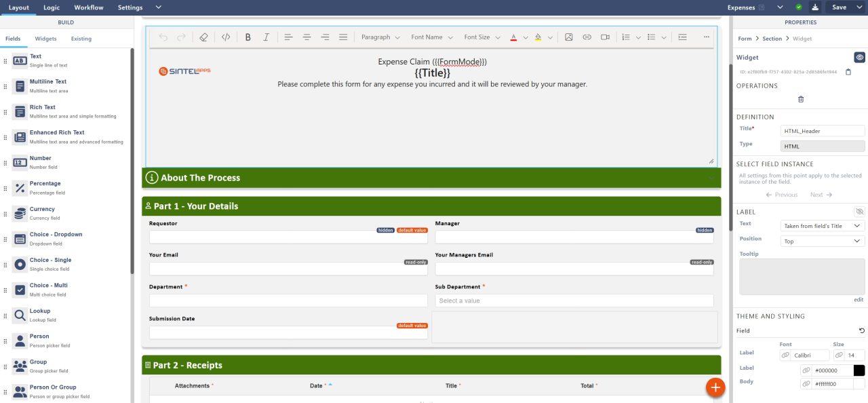Insert a hyperlink
868x403 pixels.
click(x=587, y=37)
